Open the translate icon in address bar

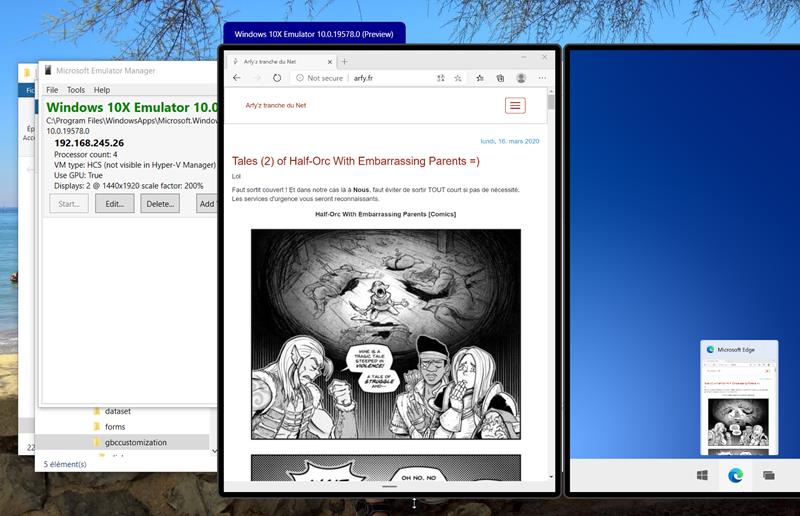(441, 78)
